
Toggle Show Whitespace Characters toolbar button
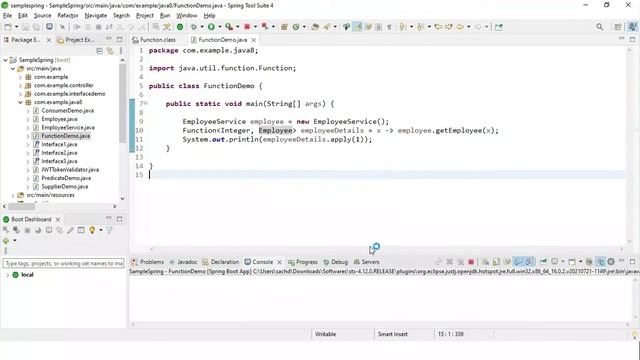[x=389, y=27]
